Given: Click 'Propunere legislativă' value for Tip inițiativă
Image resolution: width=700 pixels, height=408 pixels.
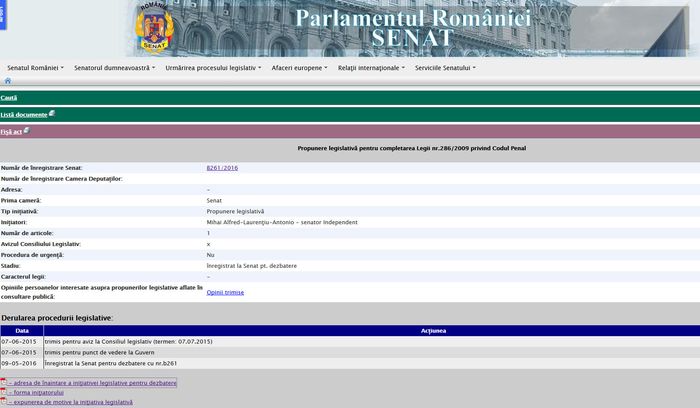Looking at the screenshot, I should point(235,211).
